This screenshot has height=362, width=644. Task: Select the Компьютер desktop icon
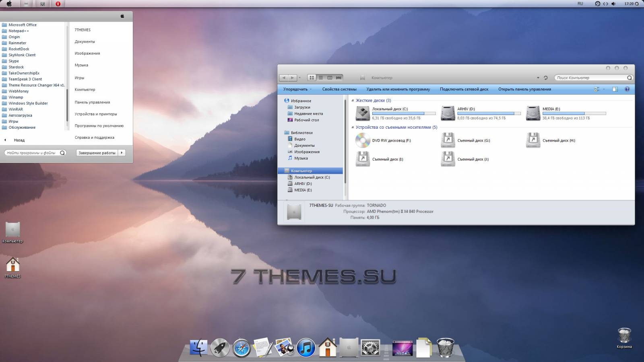point(12,232)
